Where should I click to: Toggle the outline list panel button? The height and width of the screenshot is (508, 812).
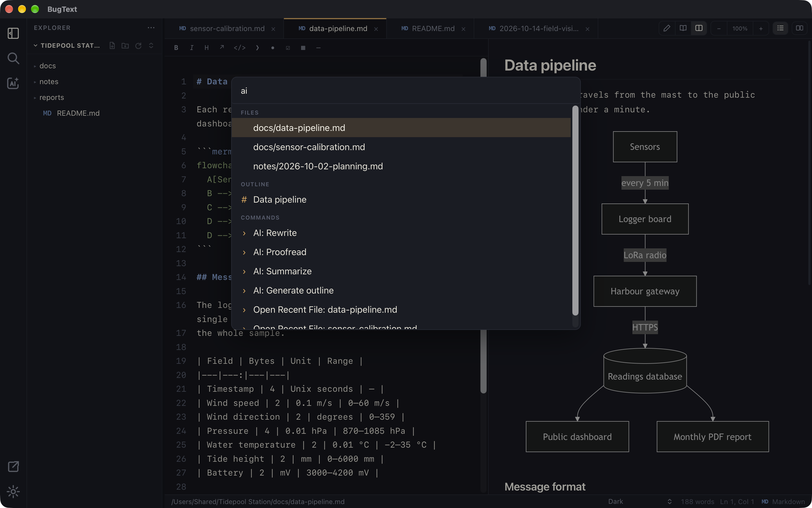click(x=780, y=28)
